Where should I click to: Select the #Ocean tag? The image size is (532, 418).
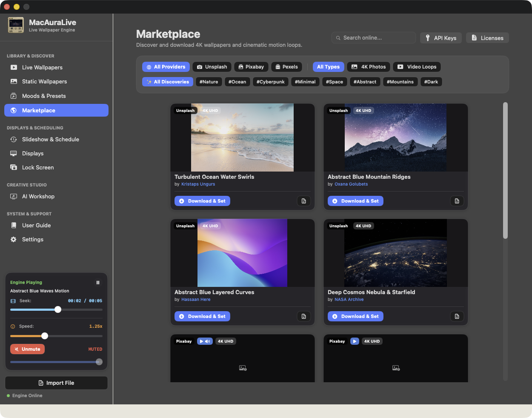[237, 82]
